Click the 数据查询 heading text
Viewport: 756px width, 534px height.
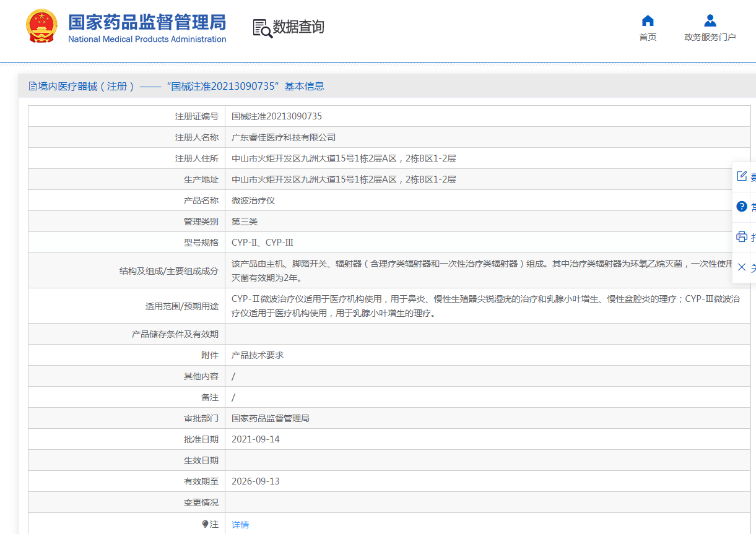pos(298,27)
